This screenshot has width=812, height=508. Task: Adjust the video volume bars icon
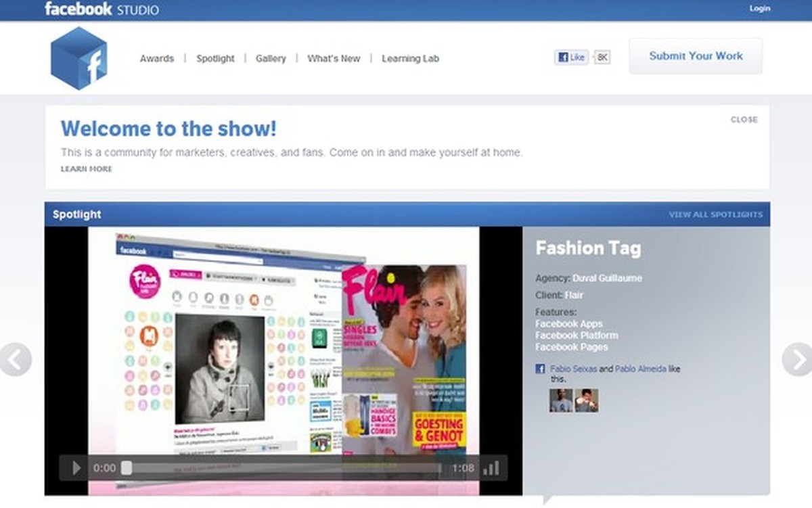click(492, 468)
